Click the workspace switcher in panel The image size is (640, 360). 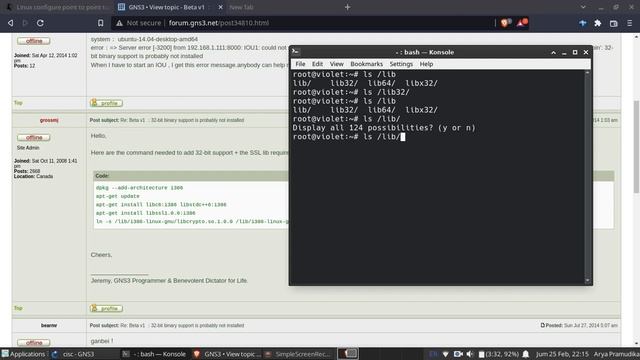point(348,353)
